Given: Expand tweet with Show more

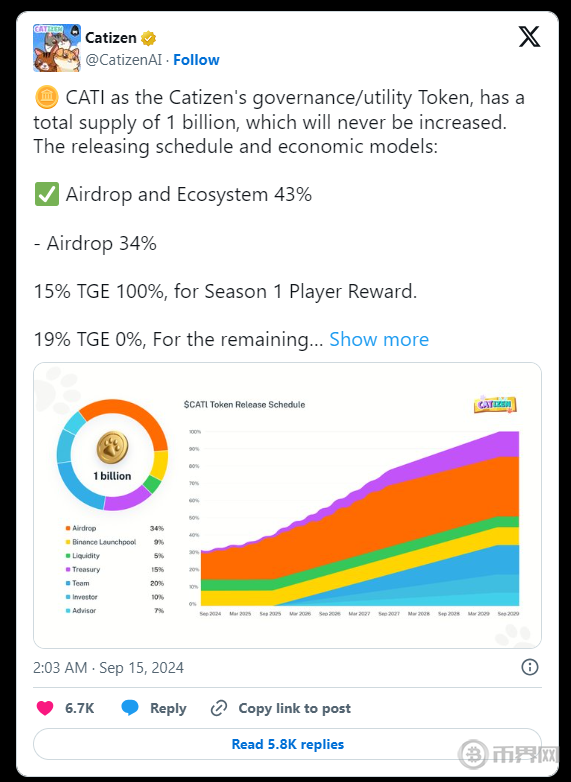Looking at the screenshot, I should [379, 339].
